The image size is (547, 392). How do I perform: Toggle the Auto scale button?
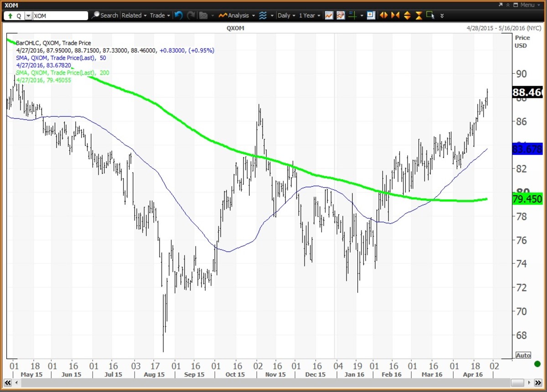523,355
